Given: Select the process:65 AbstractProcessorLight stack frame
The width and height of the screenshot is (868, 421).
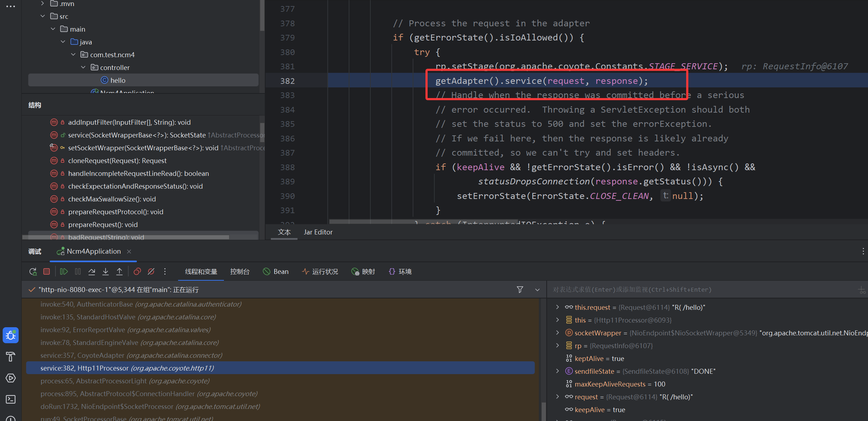Looking at the screenshot, I should [124, 381].
